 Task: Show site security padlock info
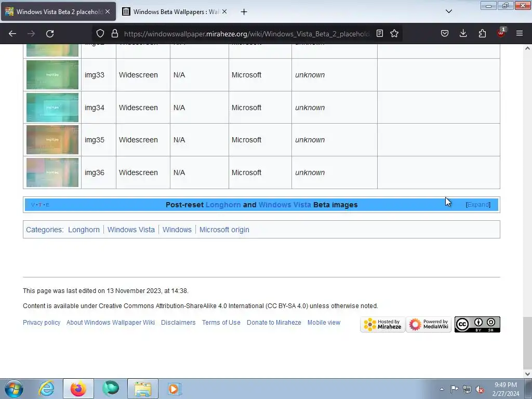point(115,34)
